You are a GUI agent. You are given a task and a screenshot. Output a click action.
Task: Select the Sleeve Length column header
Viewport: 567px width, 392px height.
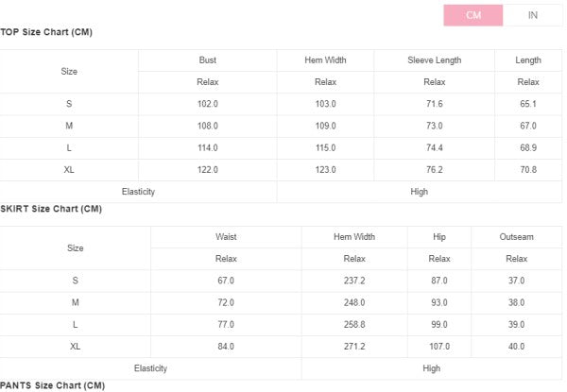434,60
